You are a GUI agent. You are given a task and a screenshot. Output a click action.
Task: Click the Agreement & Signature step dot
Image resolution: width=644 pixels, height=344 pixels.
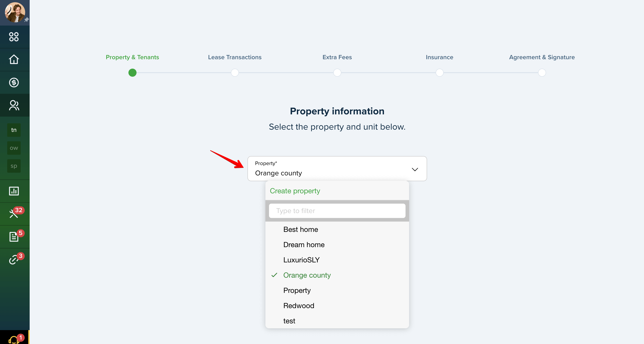click(x=542, y=73)
